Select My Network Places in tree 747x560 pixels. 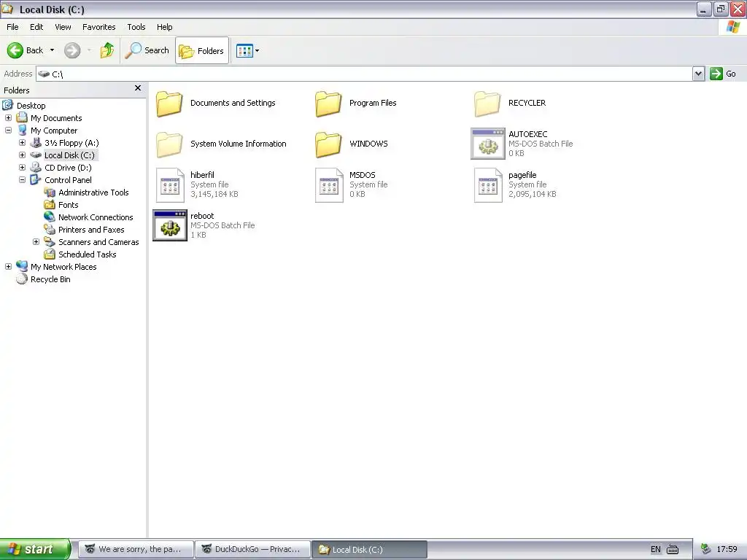click(x=63, y=267)
